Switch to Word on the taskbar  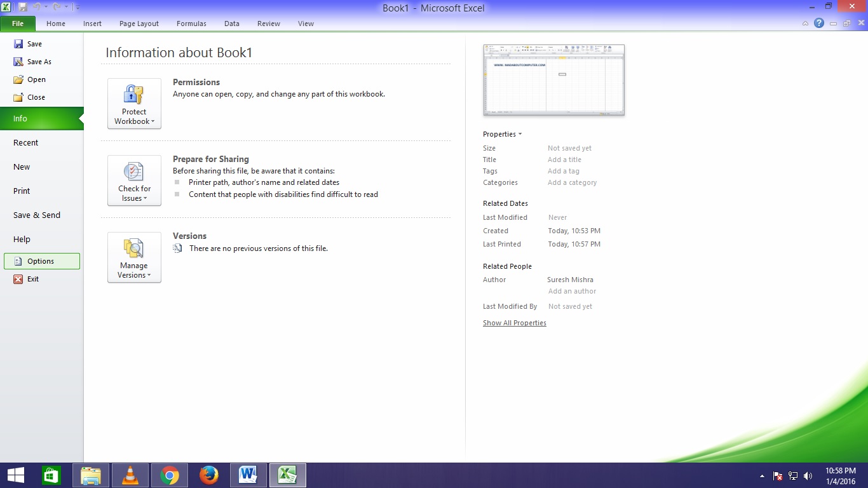pyautogui.click(x=248, y=475)
